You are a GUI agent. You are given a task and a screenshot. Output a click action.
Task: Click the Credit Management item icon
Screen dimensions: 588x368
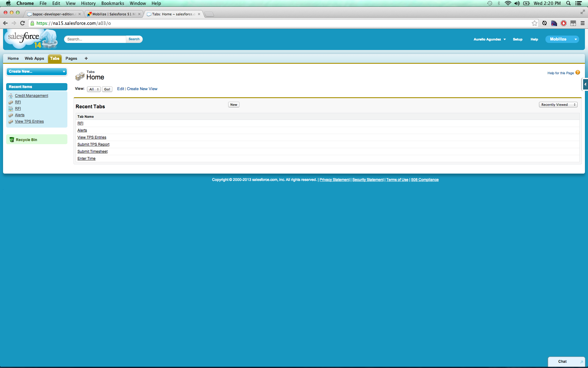(11, 96)
